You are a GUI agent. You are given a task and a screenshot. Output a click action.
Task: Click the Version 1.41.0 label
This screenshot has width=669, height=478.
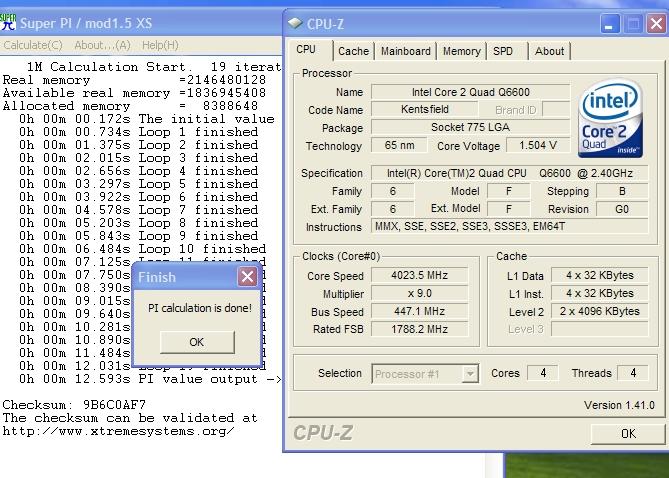619,405
